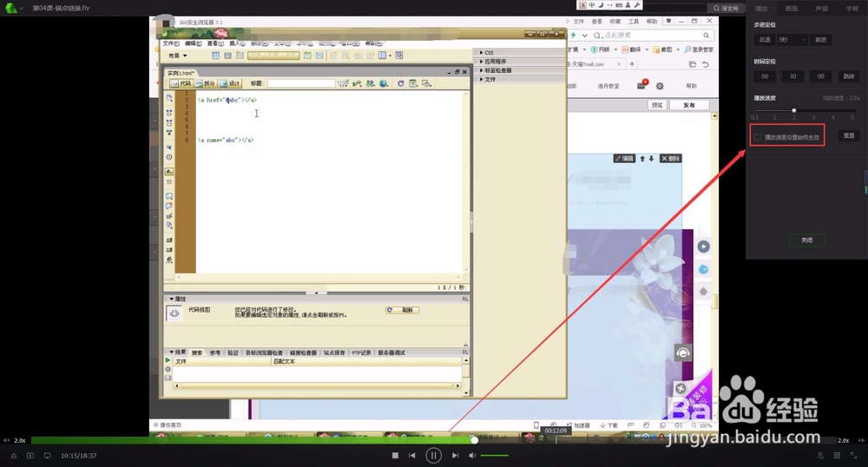
Task: Open the 查看 menu in Dreamweaver
Action: (x=215, y=43)
